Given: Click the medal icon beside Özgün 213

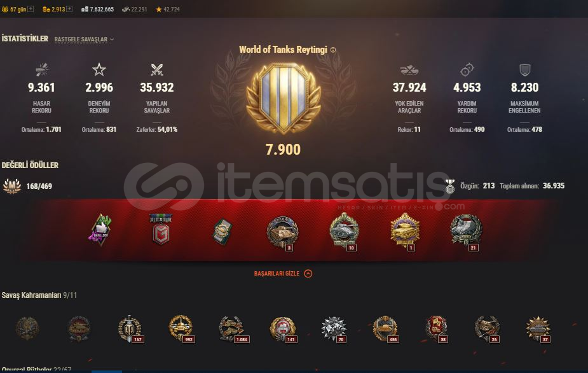Looking at the screenshot, I should point(449,186).
